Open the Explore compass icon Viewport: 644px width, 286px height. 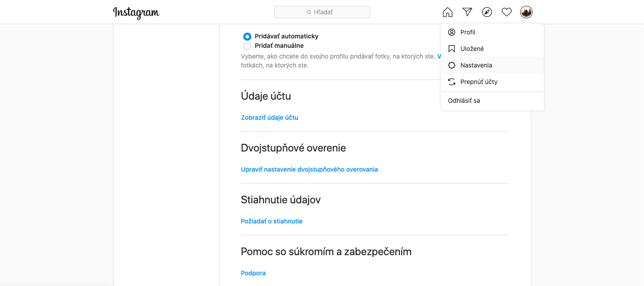tap(487, 12)
